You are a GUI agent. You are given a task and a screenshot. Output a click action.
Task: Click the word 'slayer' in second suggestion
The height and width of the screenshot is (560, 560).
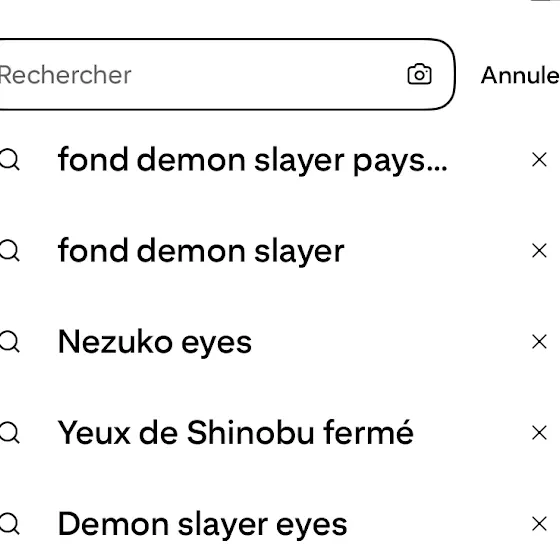(x=299, y=251)
